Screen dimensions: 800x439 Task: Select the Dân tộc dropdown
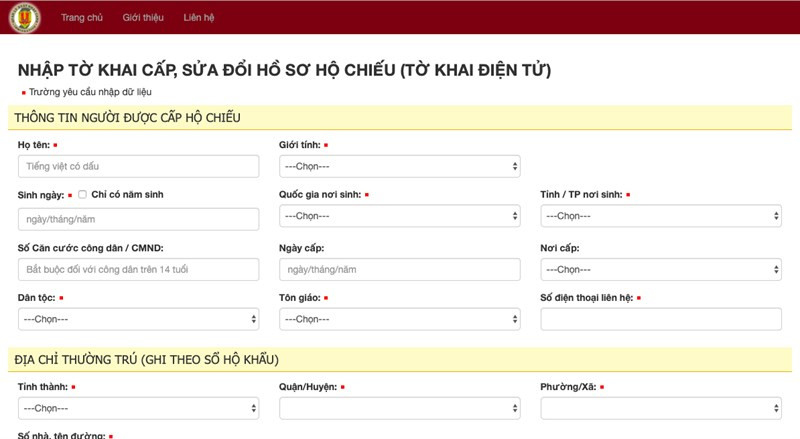tap(138, 319)
